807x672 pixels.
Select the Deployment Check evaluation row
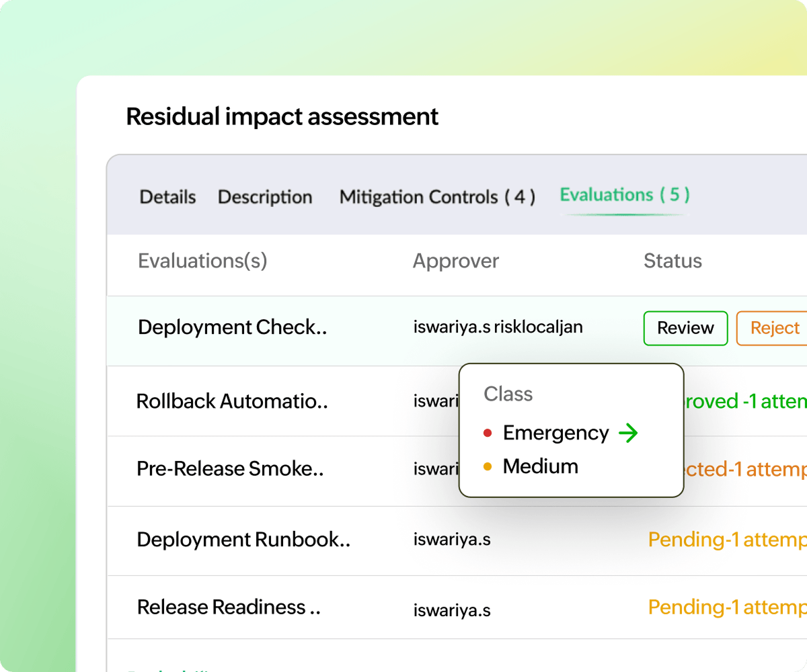232,327
